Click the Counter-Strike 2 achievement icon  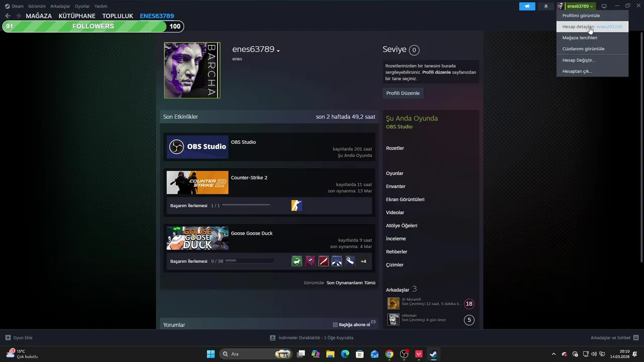297,205
